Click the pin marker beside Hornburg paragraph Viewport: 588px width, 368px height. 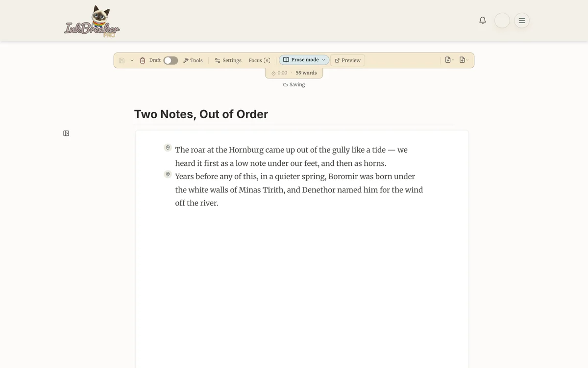168,148
